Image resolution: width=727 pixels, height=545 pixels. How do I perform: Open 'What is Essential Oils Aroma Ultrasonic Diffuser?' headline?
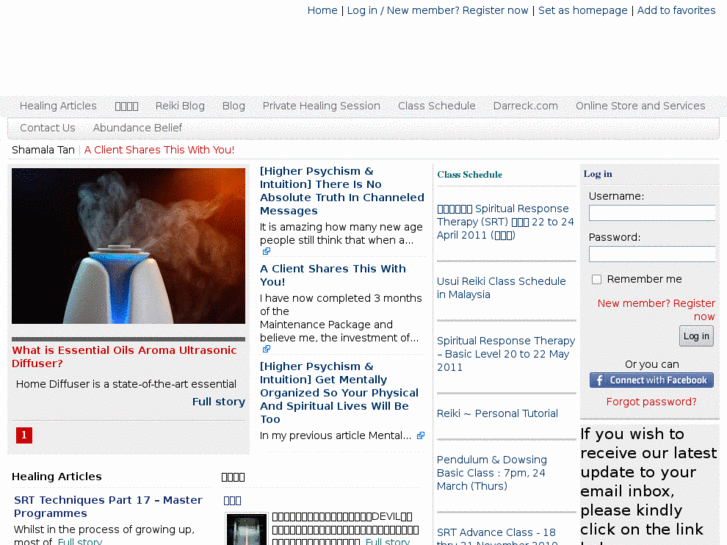(124, 357)
